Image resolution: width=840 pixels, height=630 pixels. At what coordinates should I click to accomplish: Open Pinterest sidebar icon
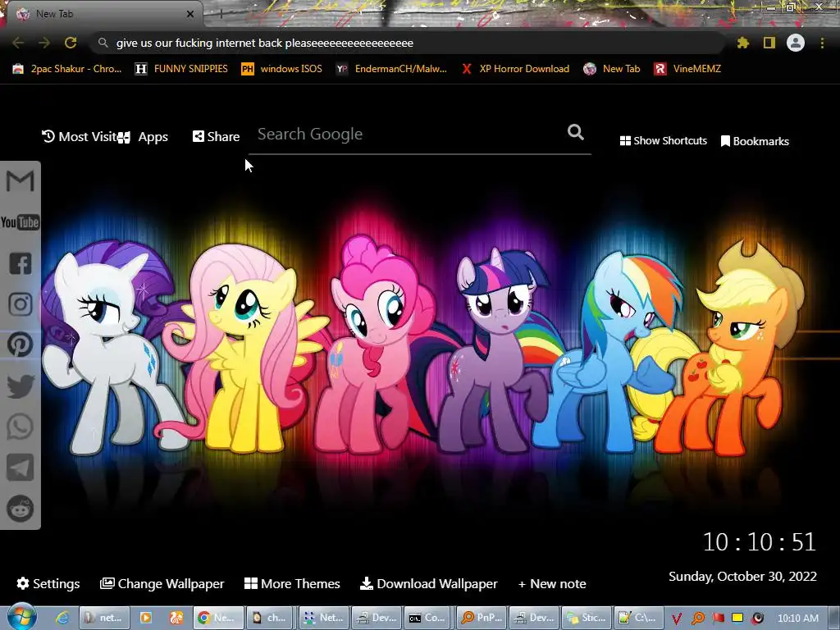[21, 345]
